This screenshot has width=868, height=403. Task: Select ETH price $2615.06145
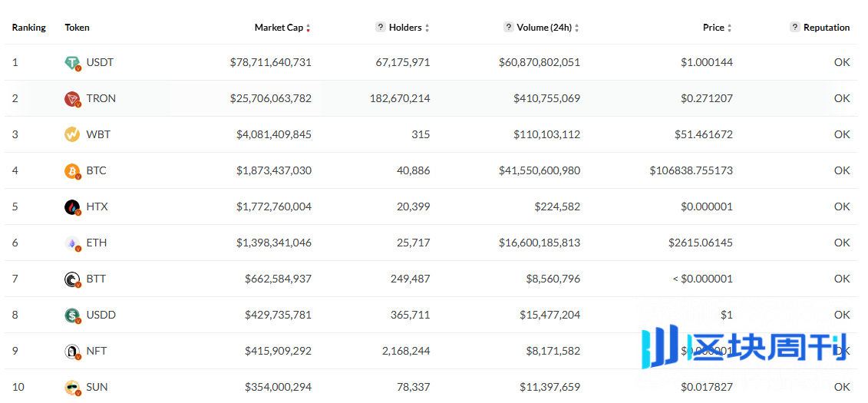[702, 243]
